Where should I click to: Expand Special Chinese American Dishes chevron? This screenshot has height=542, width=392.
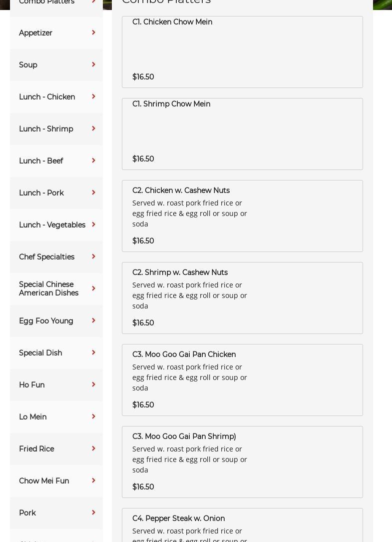(93, 289)
